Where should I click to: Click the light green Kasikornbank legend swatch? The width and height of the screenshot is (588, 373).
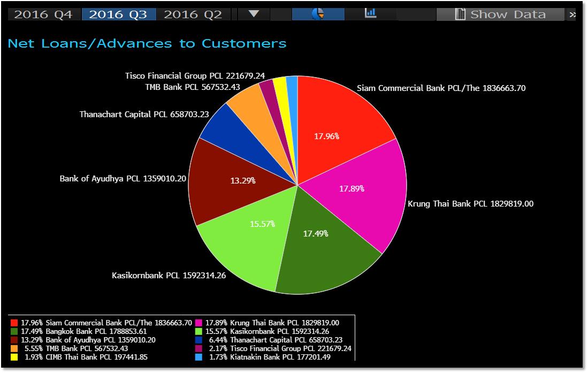click(x=198, y=331)
